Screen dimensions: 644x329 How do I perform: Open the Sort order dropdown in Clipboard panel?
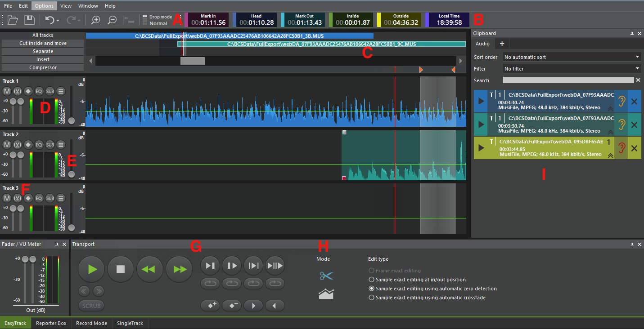[572, 57]
